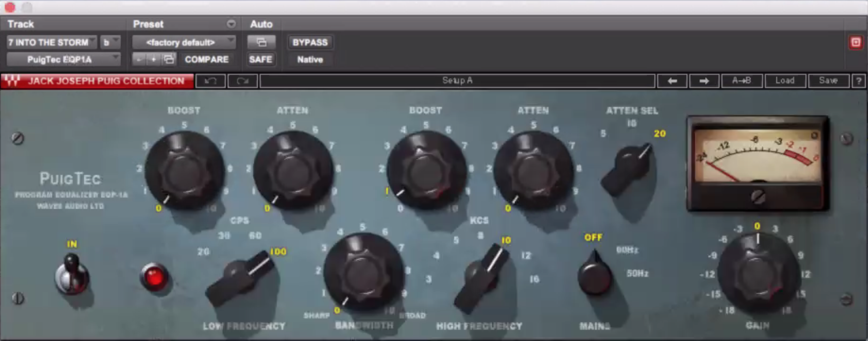
Task: Click the preset minus button
Action: point(139,59)
